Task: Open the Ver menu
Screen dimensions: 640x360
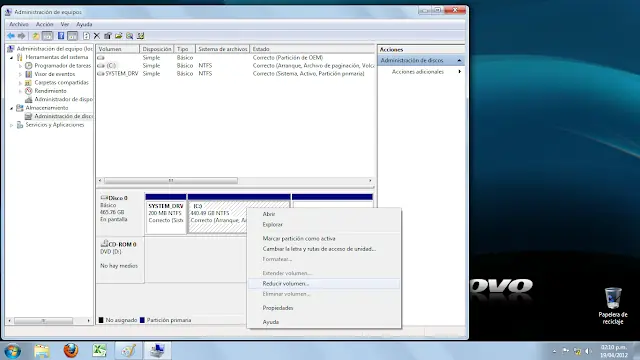Action: (64, 24)
